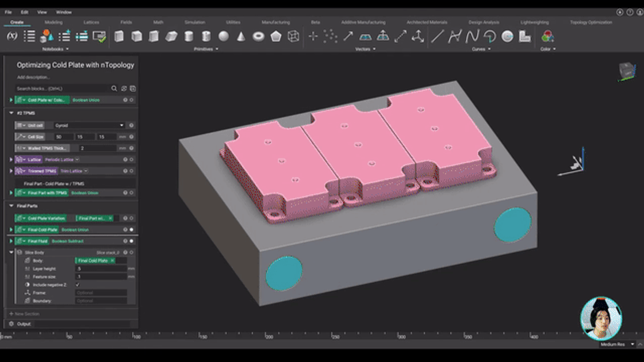The image size is (644, 362).
Task: Remove Final Cold Plate chip from Body input
Action: [112, 260]
